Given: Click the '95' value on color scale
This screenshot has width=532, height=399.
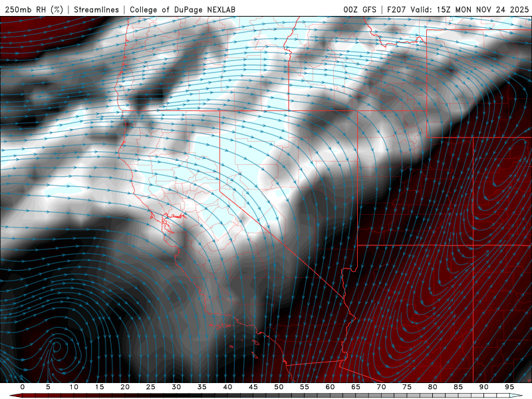Looking at the screenshot, I should 509,387.
